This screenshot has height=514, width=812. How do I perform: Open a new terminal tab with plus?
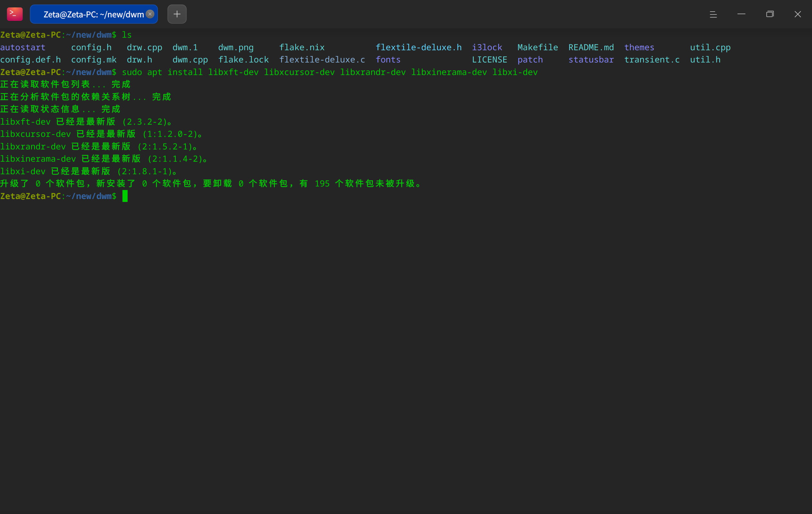(177, 14)
